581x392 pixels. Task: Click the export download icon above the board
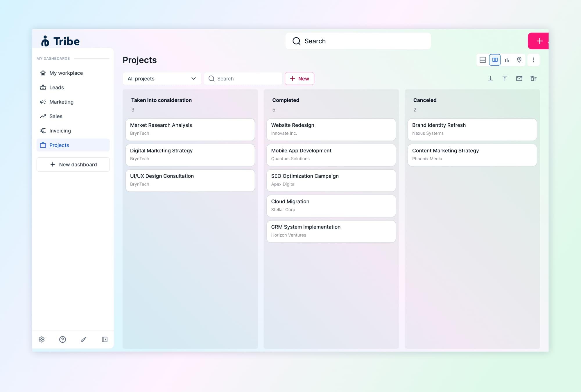click(490, 78)
